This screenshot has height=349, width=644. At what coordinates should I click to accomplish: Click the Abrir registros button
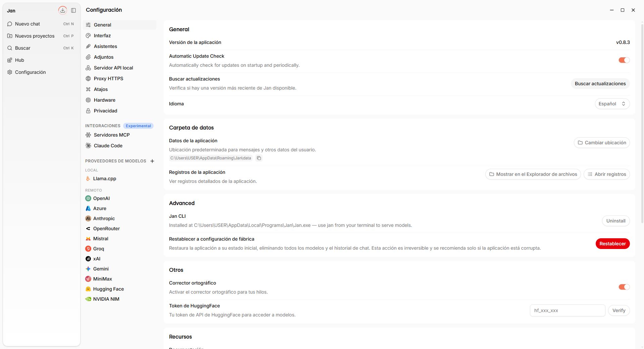click(607, 174)
